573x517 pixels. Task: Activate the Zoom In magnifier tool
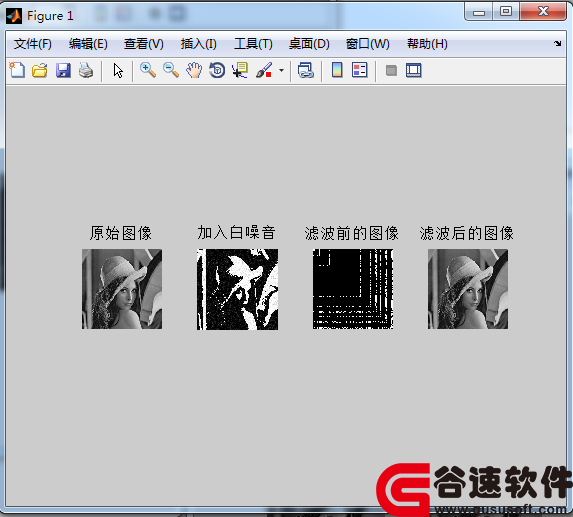[148, 70]
